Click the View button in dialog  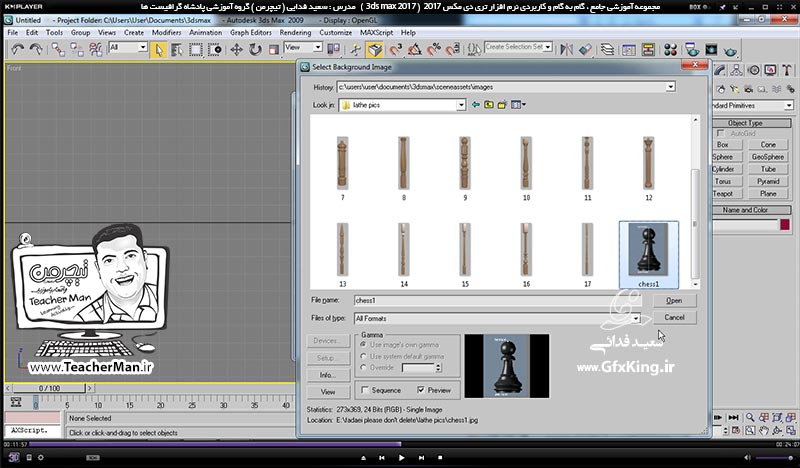click(x=328, y=392)
